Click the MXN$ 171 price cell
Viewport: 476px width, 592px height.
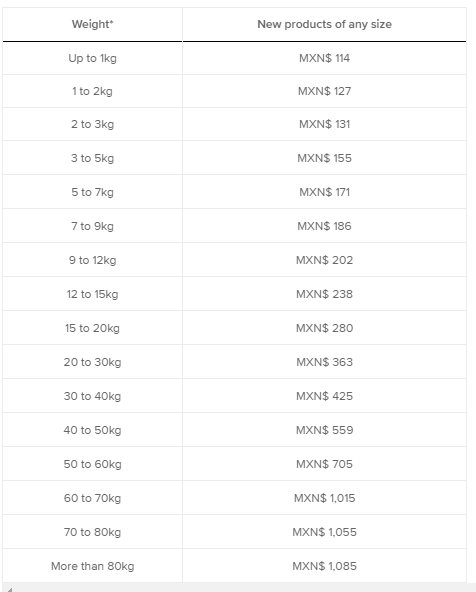[x=325, y=192]
